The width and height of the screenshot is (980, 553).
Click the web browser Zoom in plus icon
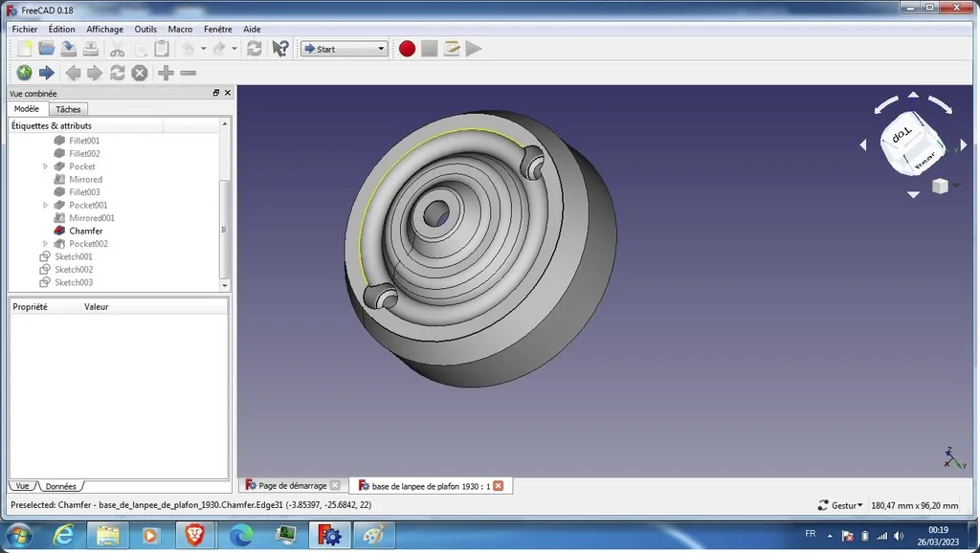point(166,73)
